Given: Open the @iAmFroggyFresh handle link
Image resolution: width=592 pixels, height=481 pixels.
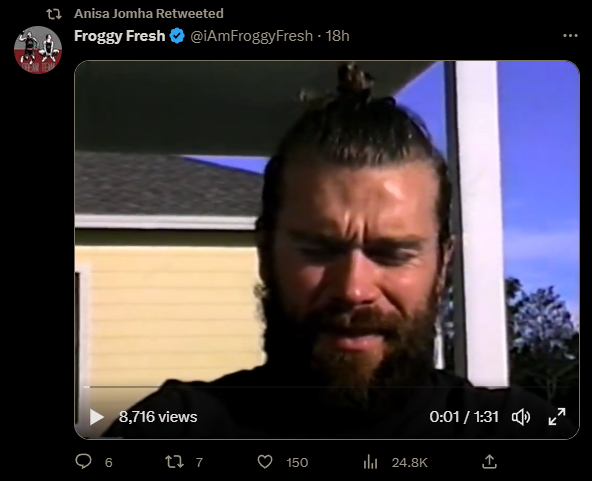Looking at the screenshot, I should coord(251,36).
